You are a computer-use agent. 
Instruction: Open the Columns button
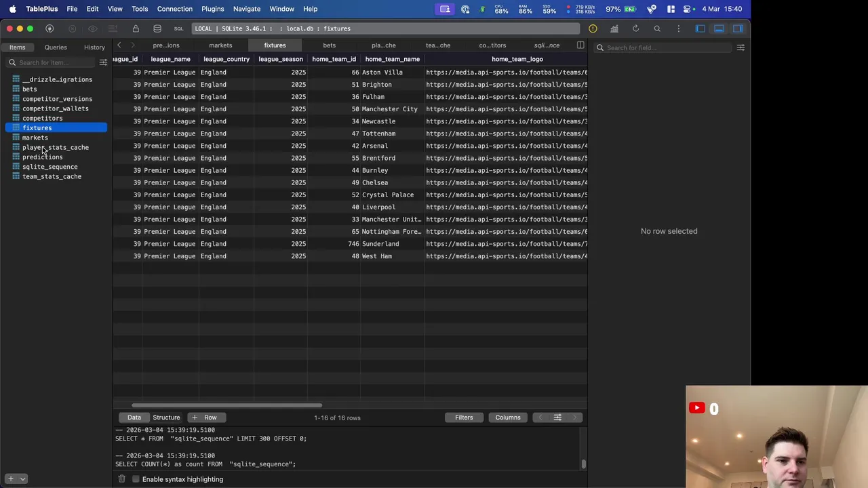[508, 418]
